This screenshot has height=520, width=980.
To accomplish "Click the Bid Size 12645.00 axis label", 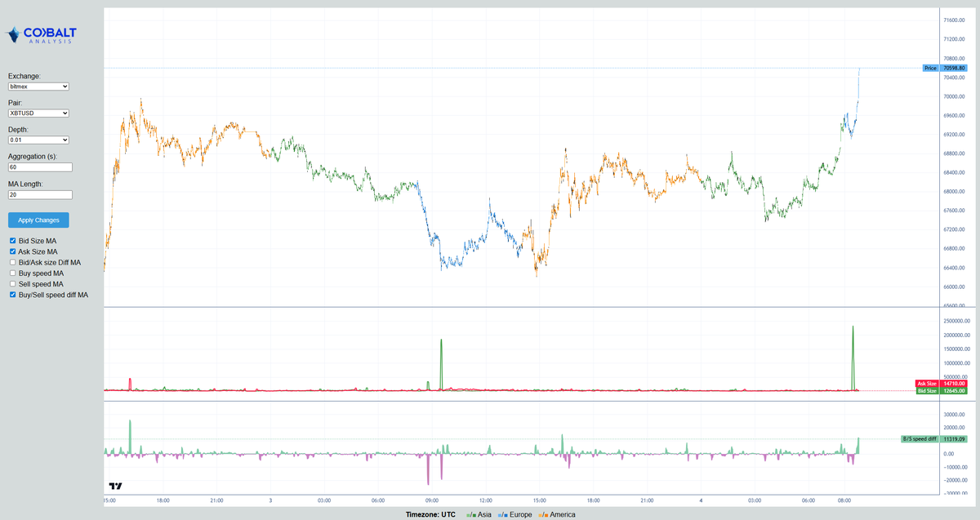I will point(942,390).
